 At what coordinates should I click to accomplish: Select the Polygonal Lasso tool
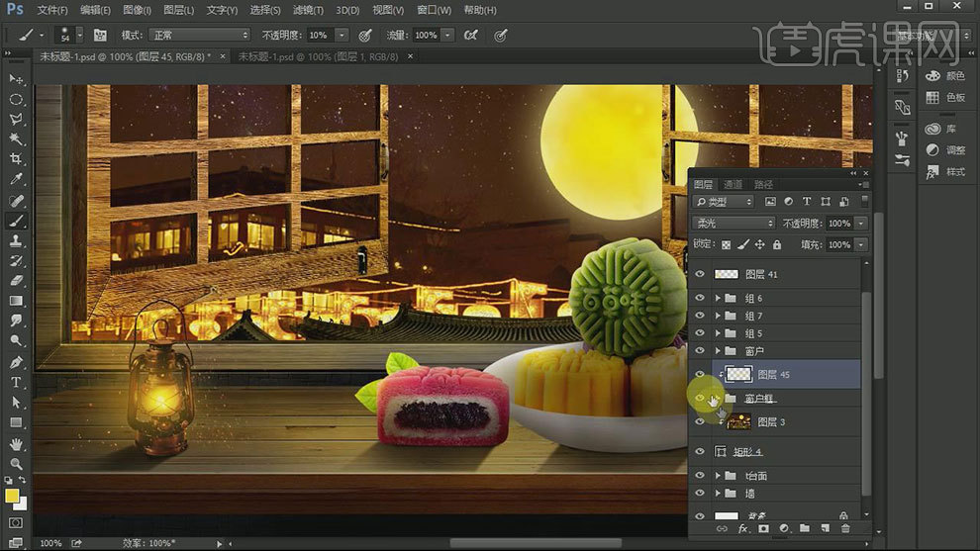(16, 120)
